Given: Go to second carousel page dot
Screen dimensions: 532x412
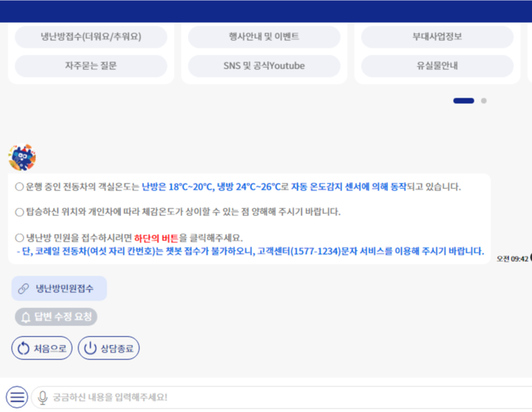Looking at the screenshot, I should pos(484,100).
